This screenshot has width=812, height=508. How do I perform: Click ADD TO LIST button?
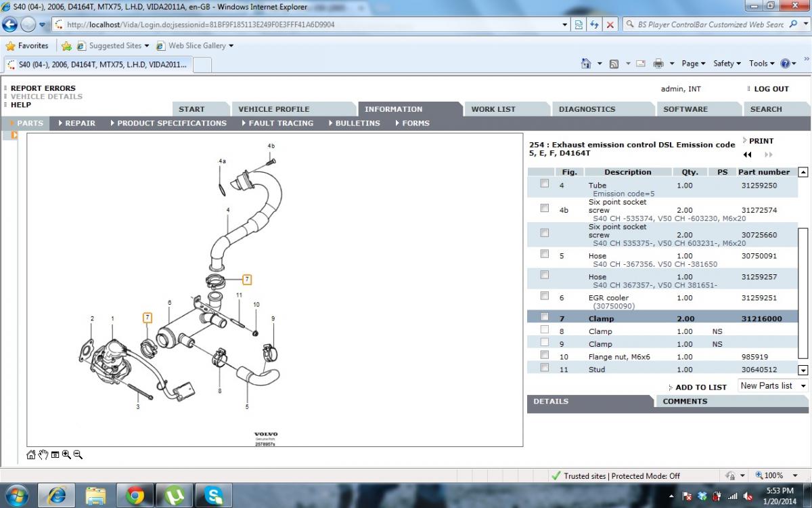[x=701, y=387]
